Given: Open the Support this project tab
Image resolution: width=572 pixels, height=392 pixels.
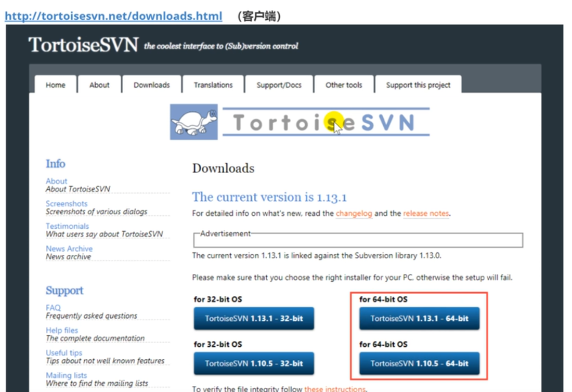Looking at the screenshot, I should point(418,85).
